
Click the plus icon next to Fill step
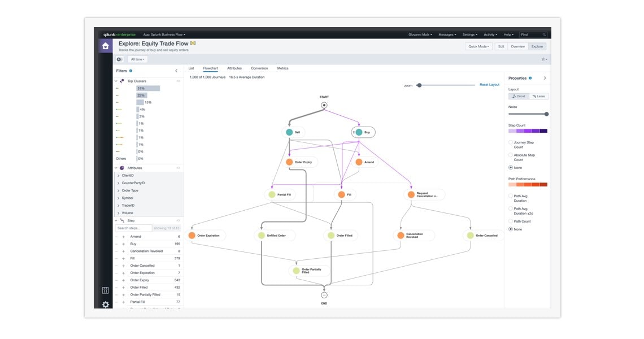point(123,258)
